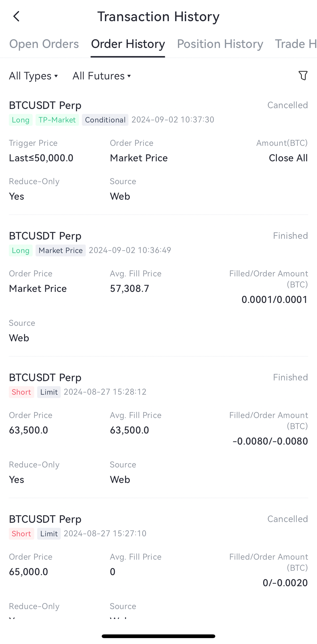Click the Short tag on the 15:28:12 order
This screenshot has height=644, width=317.
tap(21, 392)
